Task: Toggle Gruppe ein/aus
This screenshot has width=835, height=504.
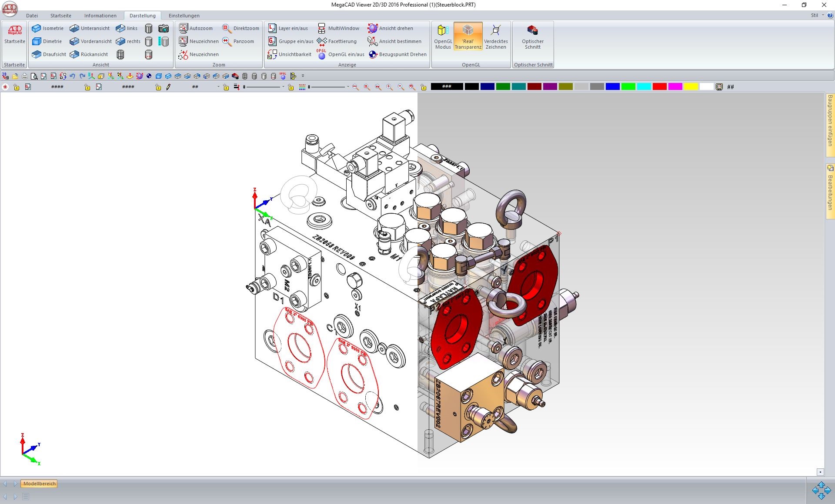Action: 291,41
